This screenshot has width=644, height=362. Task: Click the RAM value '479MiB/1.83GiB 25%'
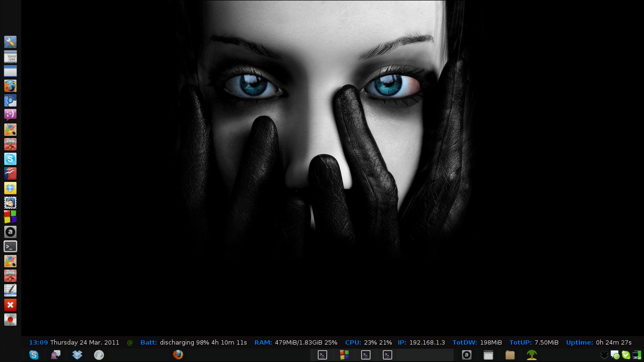(x=306, y=343)
